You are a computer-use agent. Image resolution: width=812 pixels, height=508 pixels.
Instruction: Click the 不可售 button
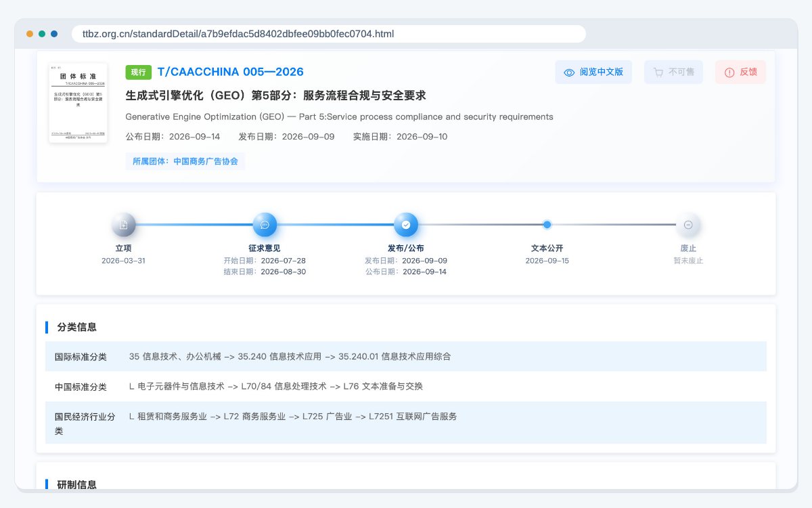(673, 72)
